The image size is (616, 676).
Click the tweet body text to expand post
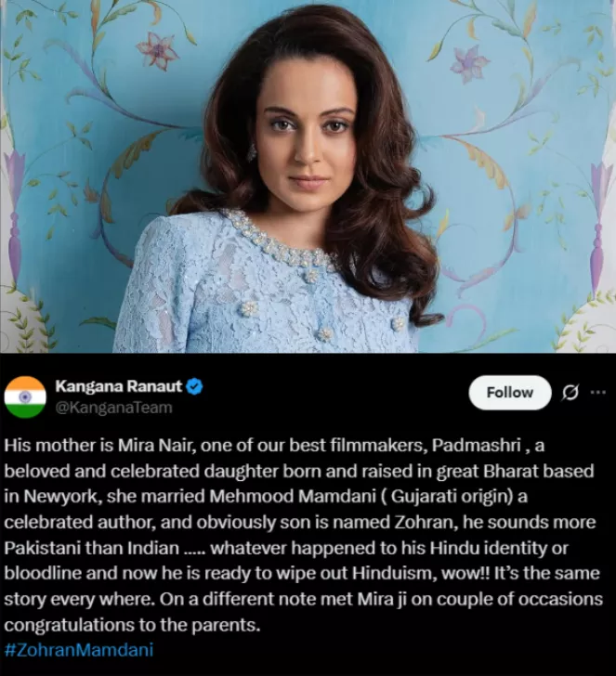(302, 535)
